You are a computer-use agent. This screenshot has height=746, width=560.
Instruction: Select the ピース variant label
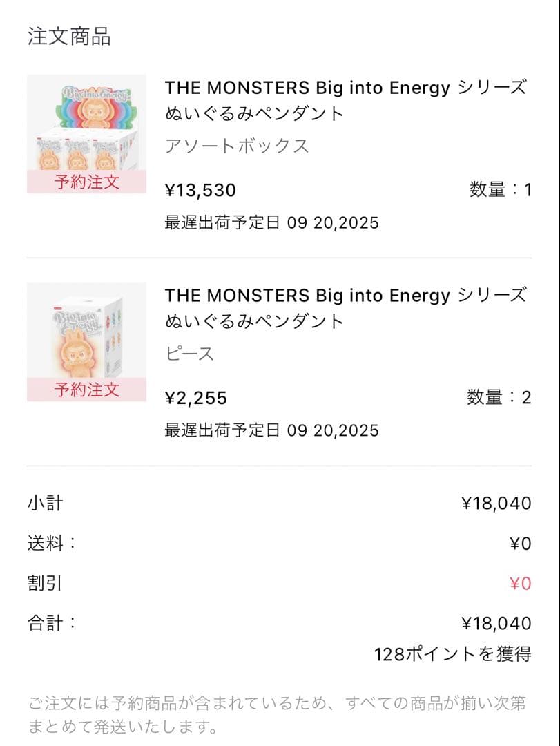(190, 354)
